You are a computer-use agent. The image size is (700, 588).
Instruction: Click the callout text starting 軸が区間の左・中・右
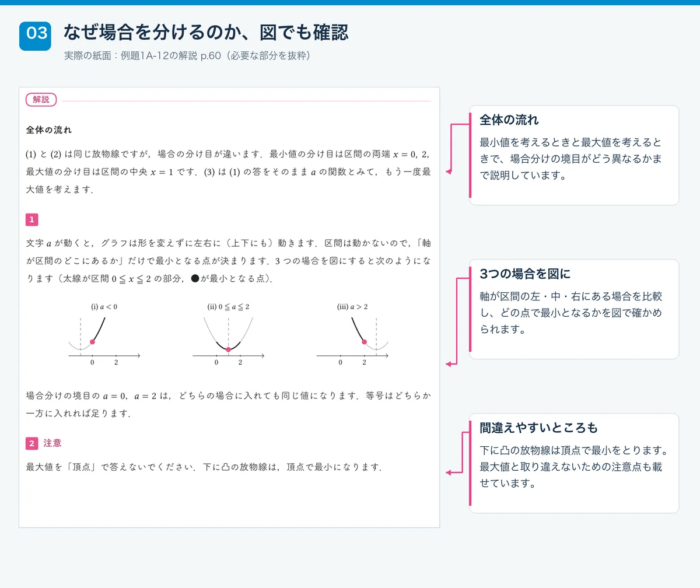570,313
